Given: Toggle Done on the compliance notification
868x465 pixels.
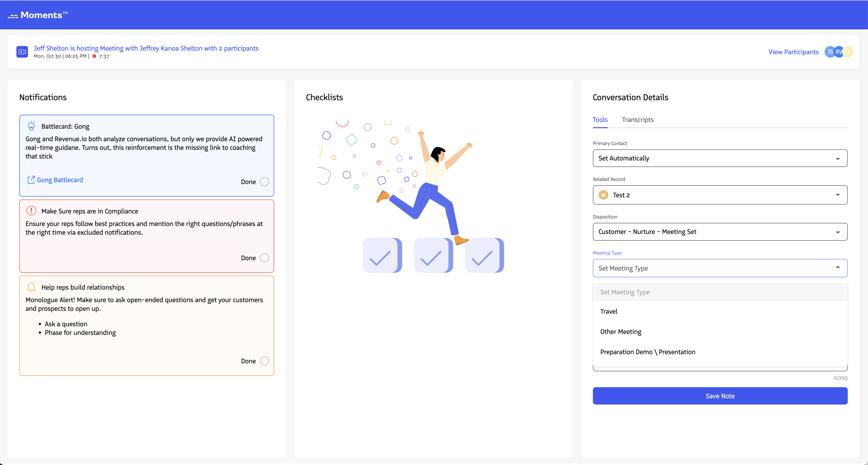Looking at the screenshot, I should point(265,258).
